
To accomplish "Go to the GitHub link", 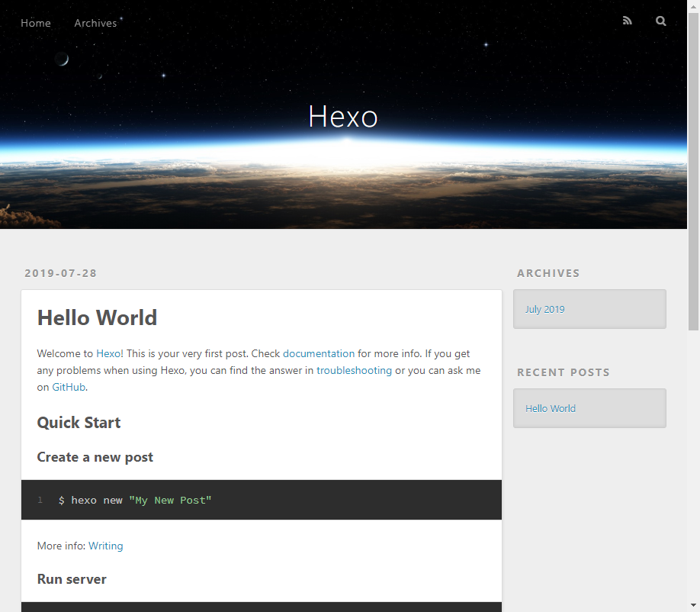I will pos(68,387).
